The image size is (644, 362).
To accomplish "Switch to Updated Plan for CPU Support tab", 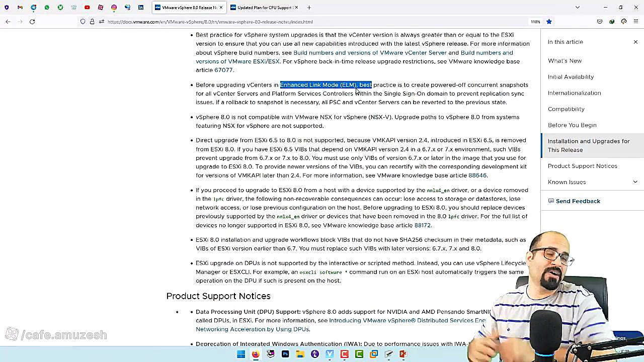I will coord(264,8).
